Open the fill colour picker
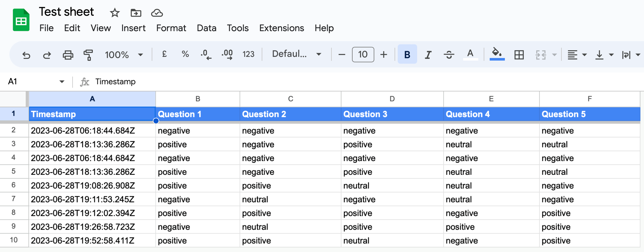 497,54
